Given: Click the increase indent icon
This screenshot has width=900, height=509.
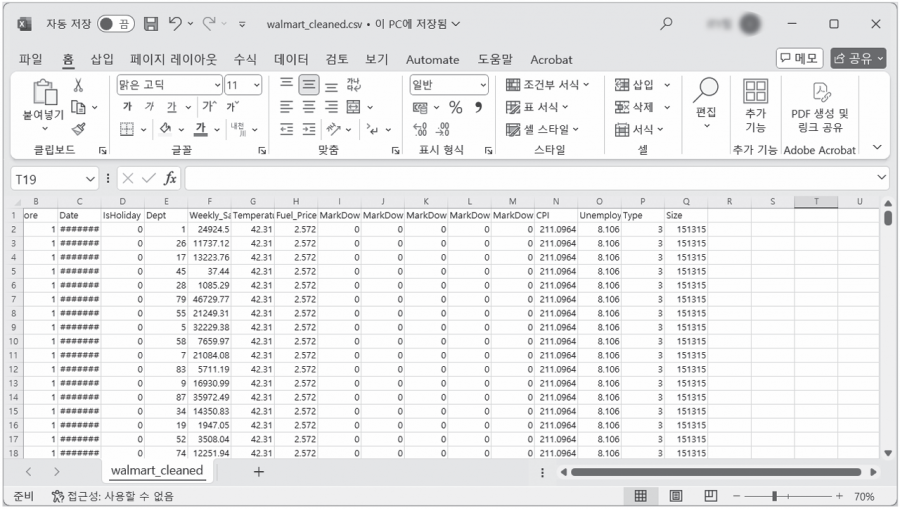Looking at the screenshot, I should 309,129.
